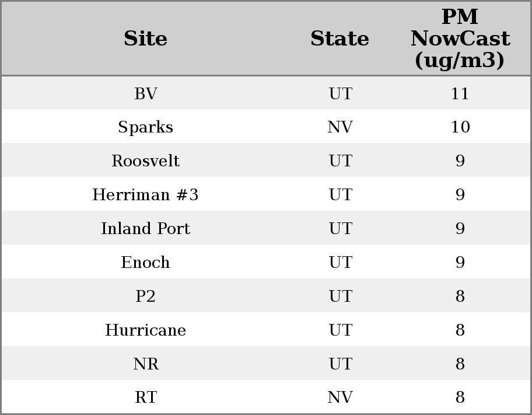
Task: Click the UT state cell in Enoch row
Action: coord(339,263)
